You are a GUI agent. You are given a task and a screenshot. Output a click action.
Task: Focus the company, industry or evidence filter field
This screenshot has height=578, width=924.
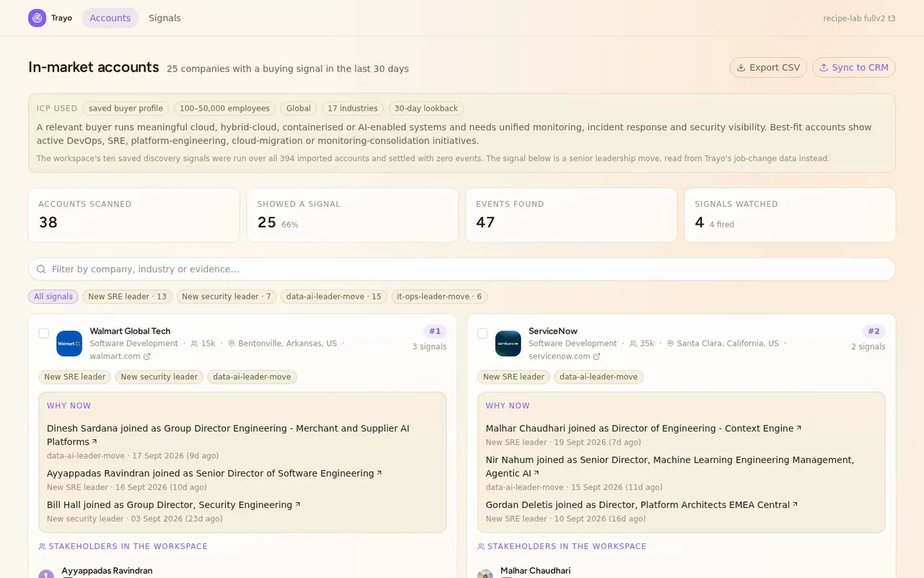(x=462, y=269)
